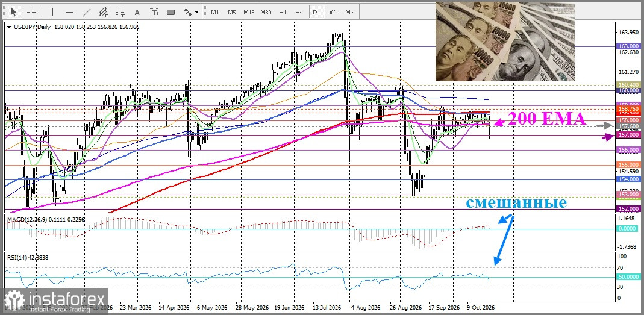Pick the text 'A' tool
The height and width of the screenshot is (315, 644).
137,12
